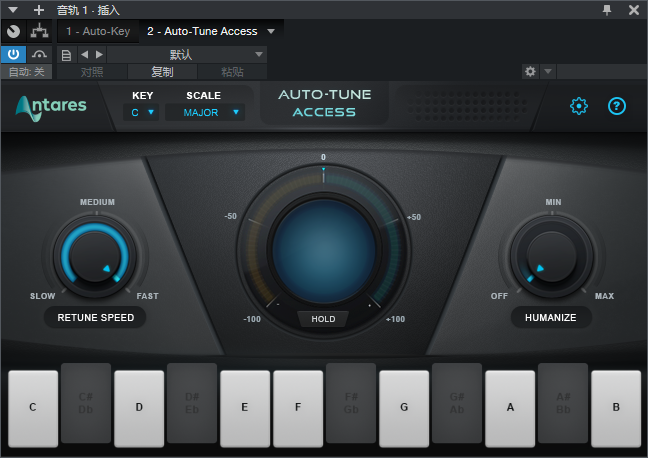Click the 复制 copy button
The height and width of the screenshot is (458, 648).
click(162, 72)
